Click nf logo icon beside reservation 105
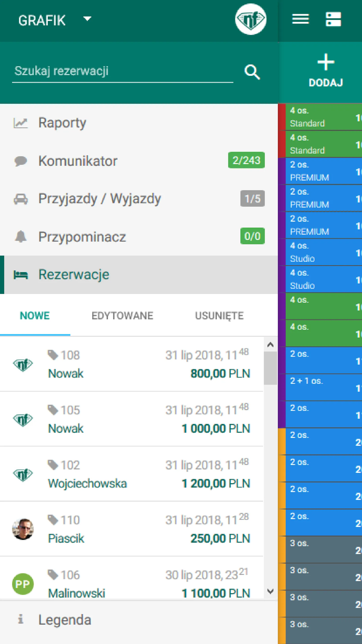 [23, 420]
